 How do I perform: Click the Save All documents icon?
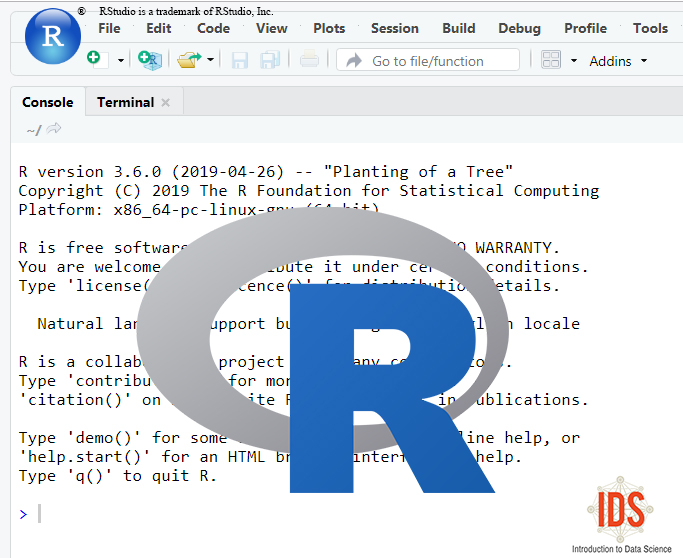tap(270, 60)
